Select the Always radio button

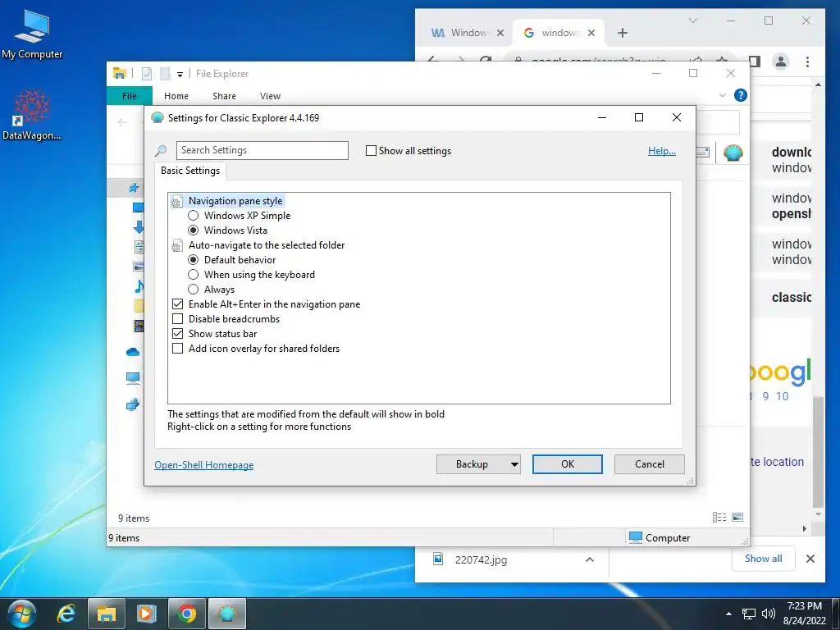click(x=194, y=290)
